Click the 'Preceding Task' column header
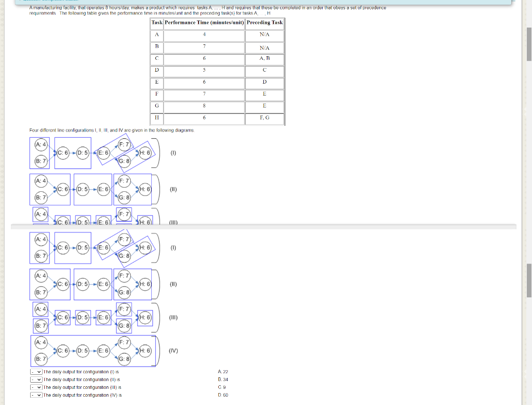532x405 pixels. point(264,23)
